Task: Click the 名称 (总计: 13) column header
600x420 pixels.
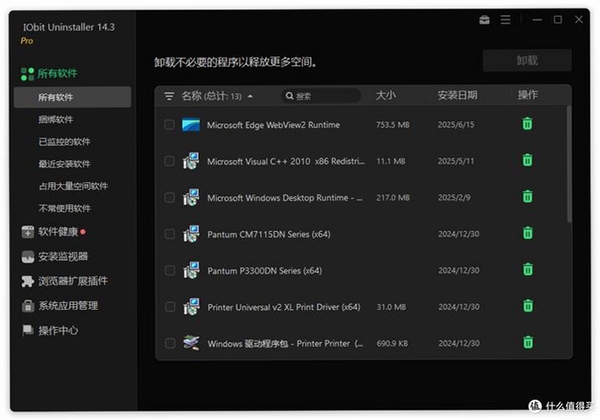Action: pyautogui.click(x=211, y=96)
